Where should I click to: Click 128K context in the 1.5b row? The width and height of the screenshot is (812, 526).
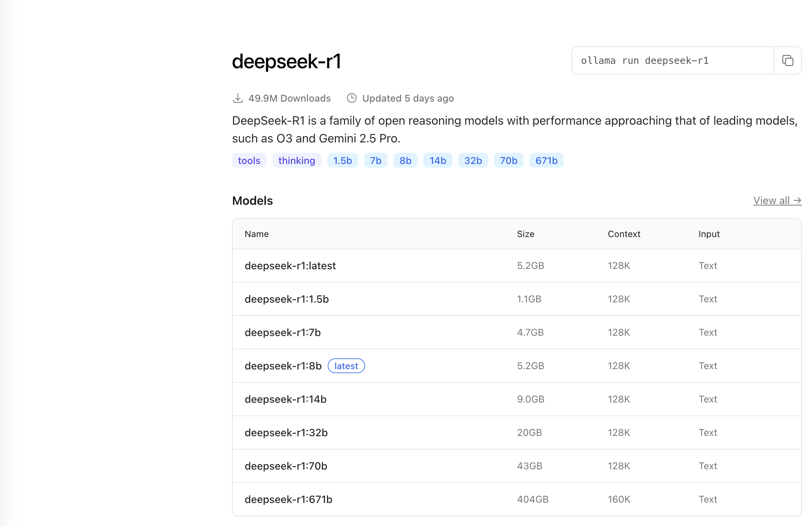(x=619, y=299)
